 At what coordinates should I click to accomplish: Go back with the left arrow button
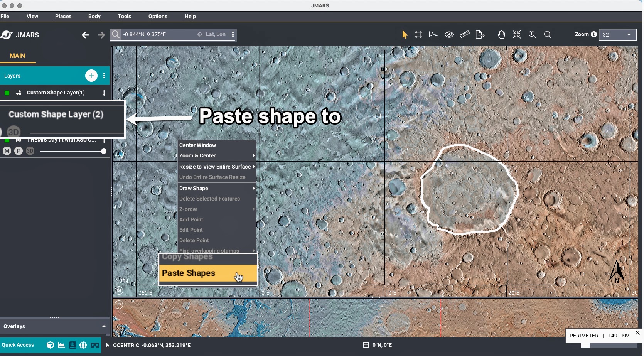point(85,35)
